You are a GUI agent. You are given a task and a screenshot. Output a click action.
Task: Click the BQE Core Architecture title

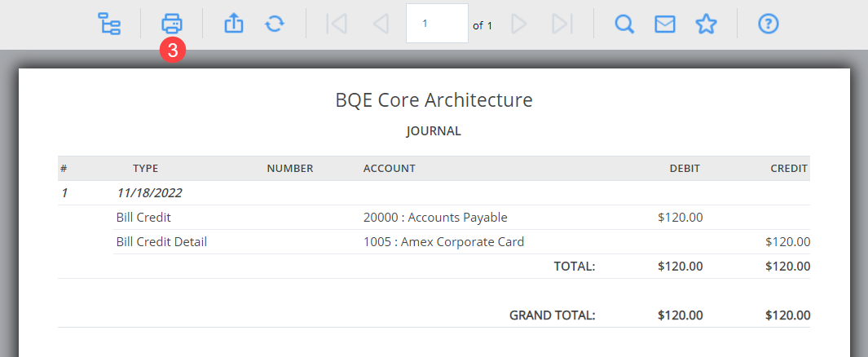point(434,100)
